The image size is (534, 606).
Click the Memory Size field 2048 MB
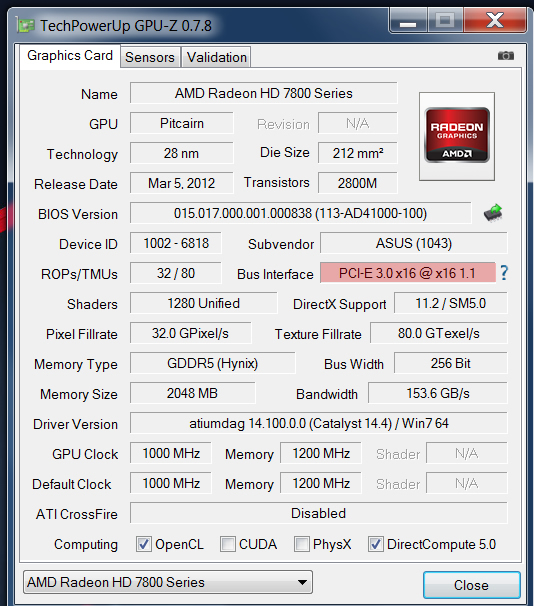(192, 393)
